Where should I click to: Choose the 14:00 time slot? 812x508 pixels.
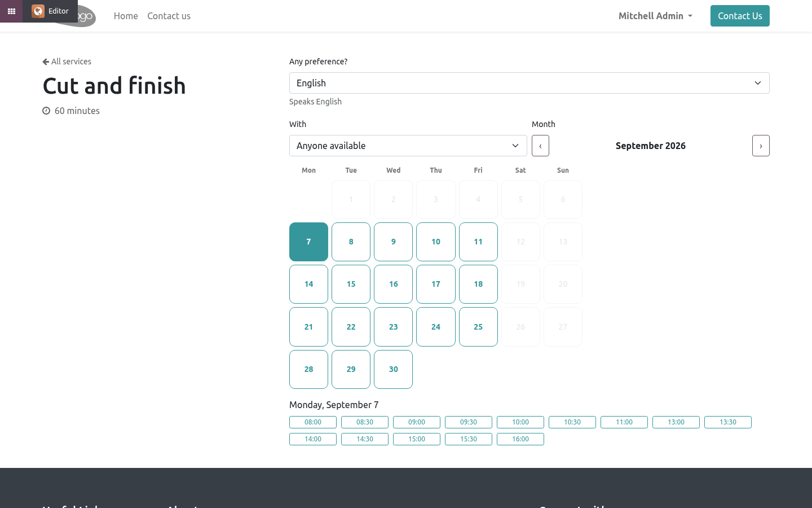pos(313,439)
